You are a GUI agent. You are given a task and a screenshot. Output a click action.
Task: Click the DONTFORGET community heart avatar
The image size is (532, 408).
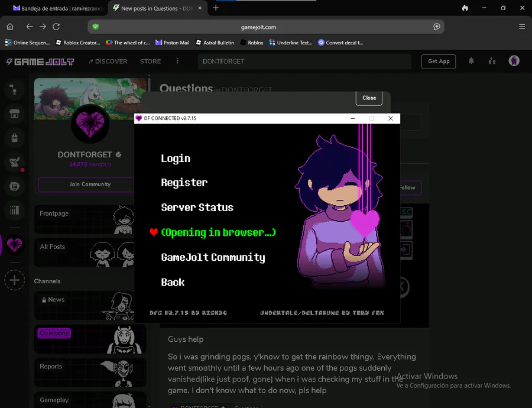pos(90,124)
